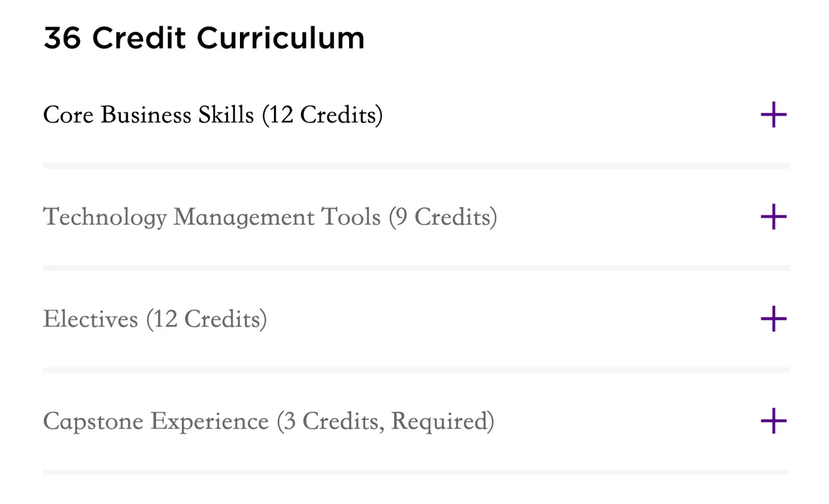Click the divider under Technology Management Tools
The image size is (829, 504).
click(x=416, y=268)
